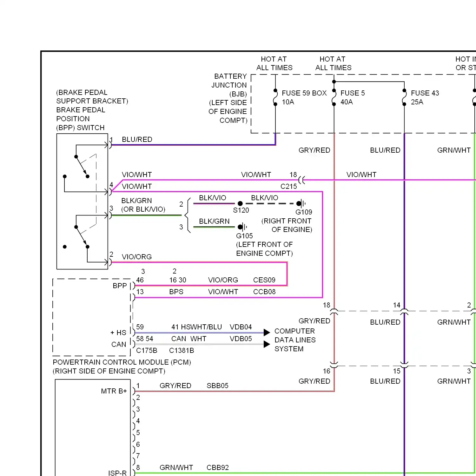Click the CBB92 circuit code
Screen dimensions: 476x476
[218, 467]
